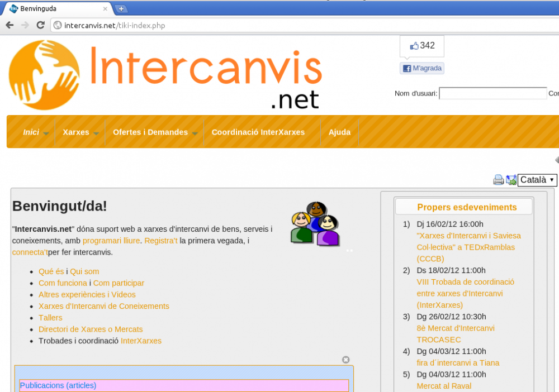Viewport: 559px width, 392px height.
Task: Reload the page with the refresh icon
Action: 40,25
